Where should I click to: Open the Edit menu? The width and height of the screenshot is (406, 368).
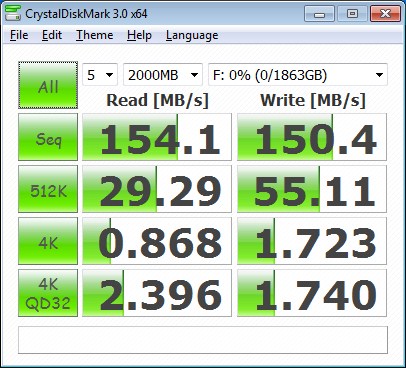pyautogui.click(x=52, y=35)
